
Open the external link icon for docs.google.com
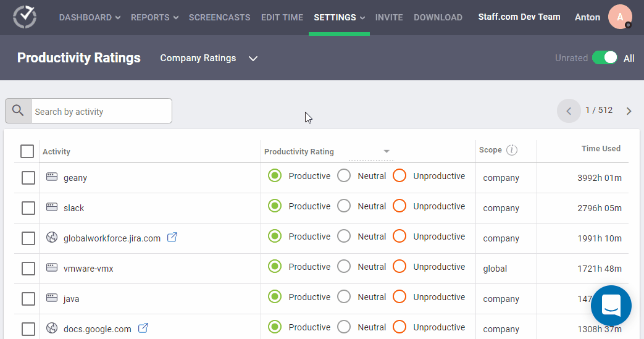(143, 329)
